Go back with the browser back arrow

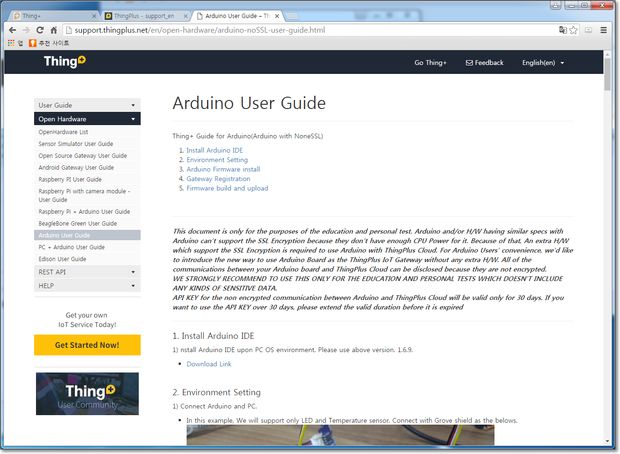pos(12,30)
